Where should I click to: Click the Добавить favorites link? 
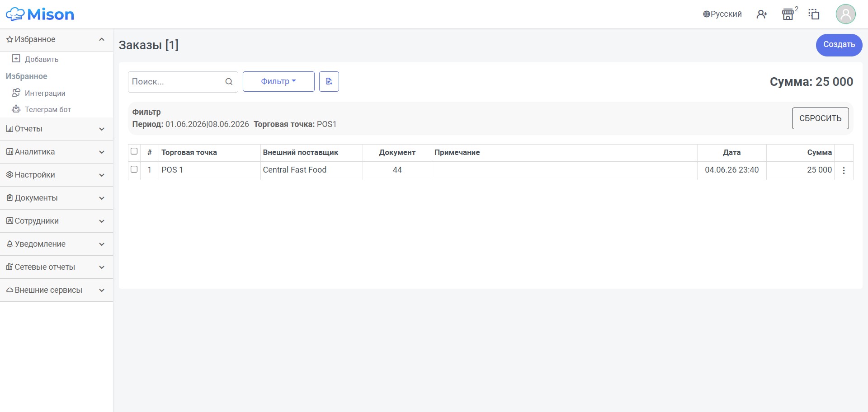pos(42,59)
